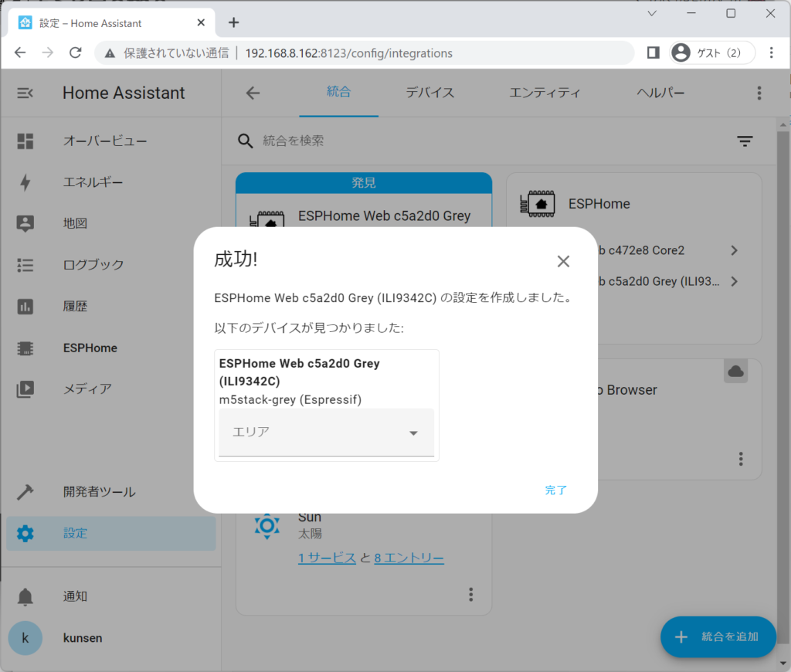Viewport: 791px width, 672px height.
Task: Collapse the sidebar with the hamburger icon
Action: tap(25, 93)
